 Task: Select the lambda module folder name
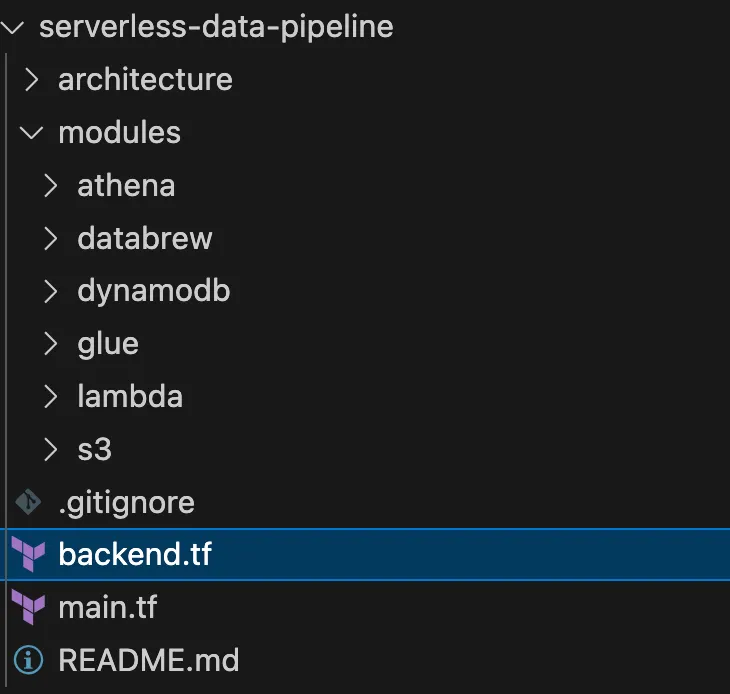130,397
